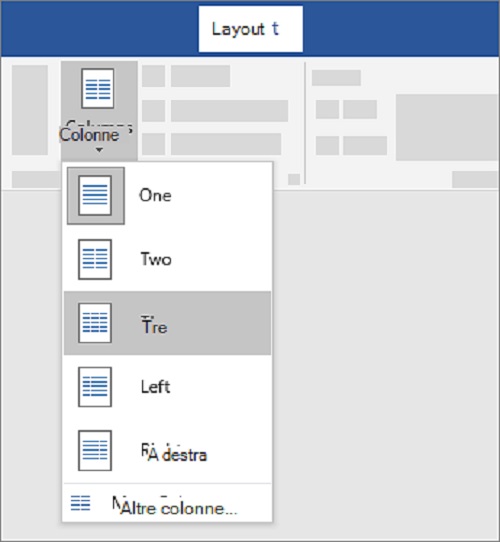Choose the Two menu entry text
This screenshot has height=542, width=500.
coord(156,259)
